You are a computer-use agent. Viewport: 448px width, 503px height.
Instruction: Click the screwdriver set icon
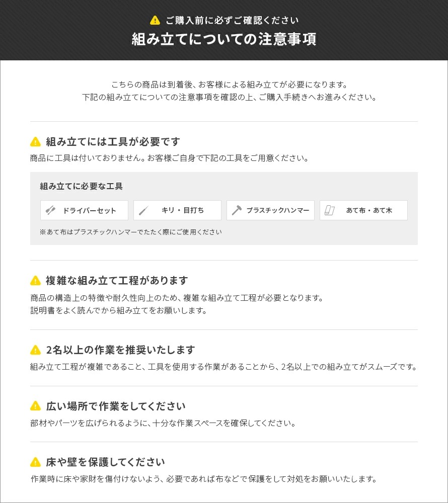click(50, 210)
